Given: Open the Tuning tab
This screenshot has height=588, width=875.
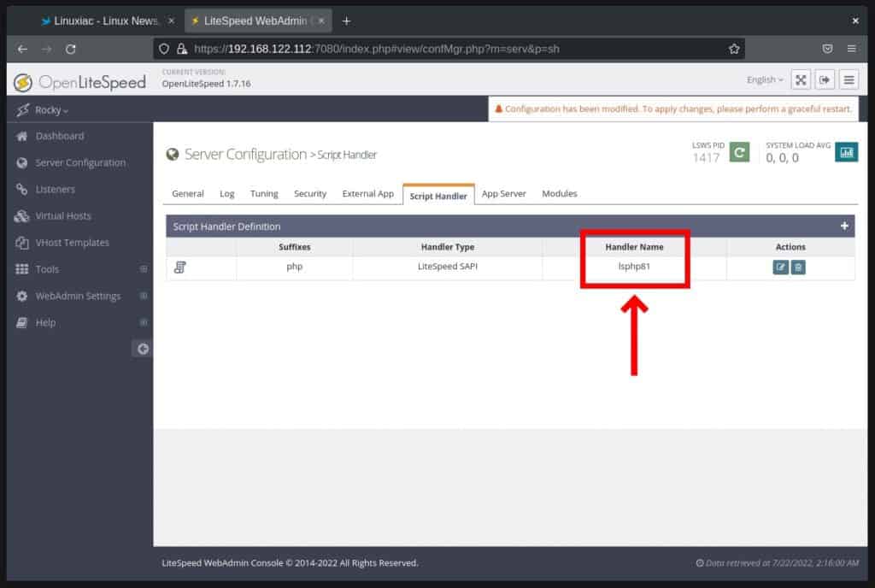Looking at the screenshot, I should (x=264, y=194).
